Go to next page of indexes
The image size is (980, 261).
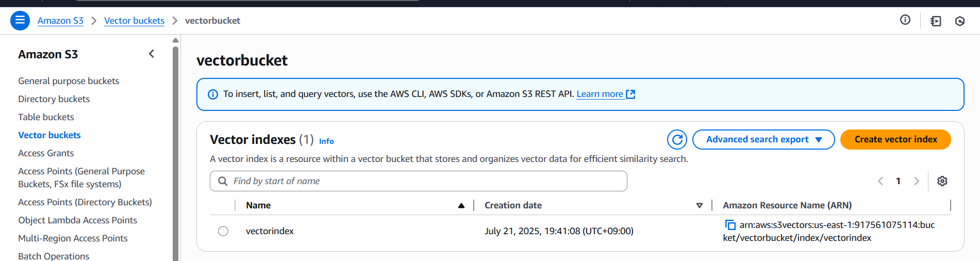coord(917,181)
